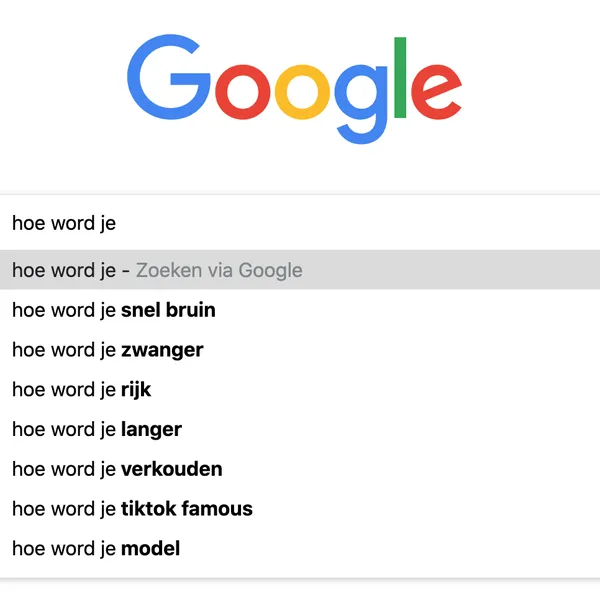Click the bold word 'verkouden'
Viewport: 600px width, 600px height.
[x=172, y=469]
